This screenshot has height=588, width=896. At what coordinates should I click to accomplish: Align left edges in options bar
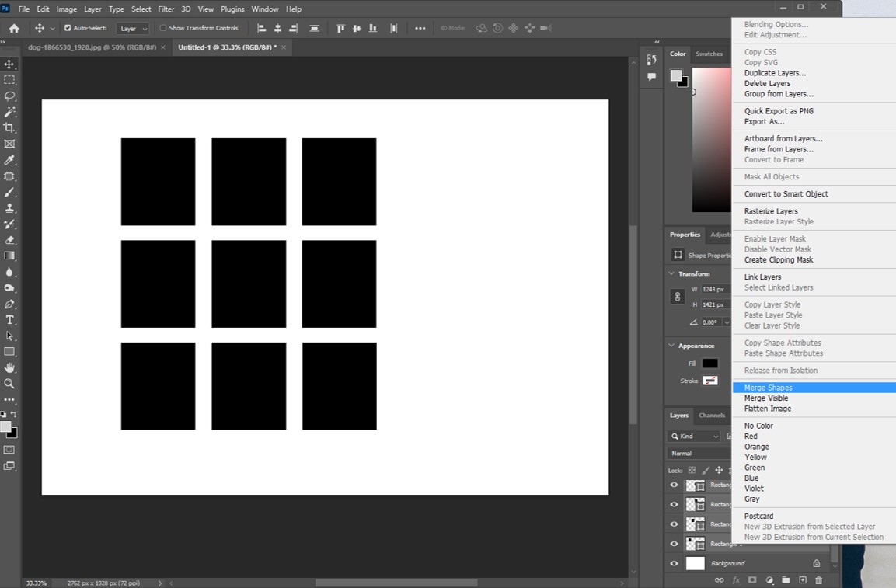(262, 28)
